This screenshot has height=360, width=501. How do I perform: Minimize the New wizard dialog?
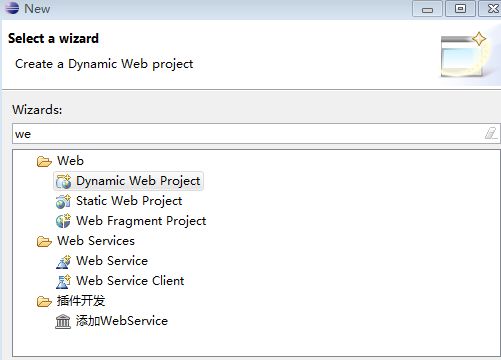(x=427, y=8)
